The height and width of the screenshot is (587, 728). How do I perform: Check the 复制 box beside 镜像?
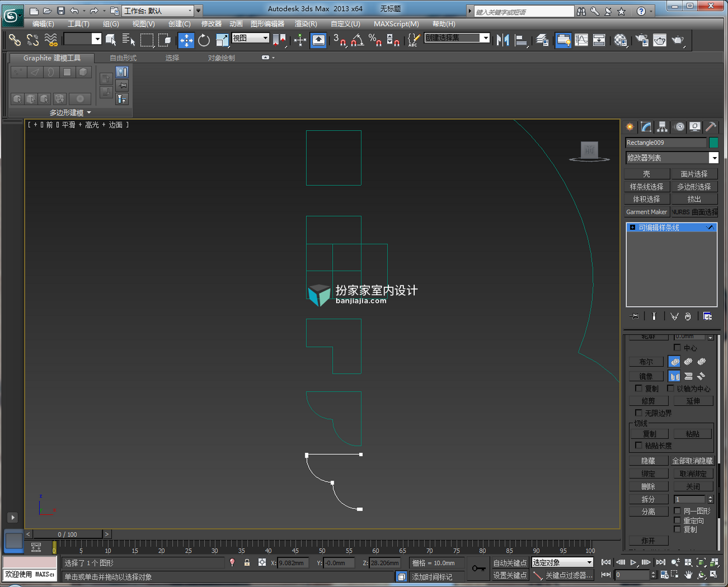[639, 388]
